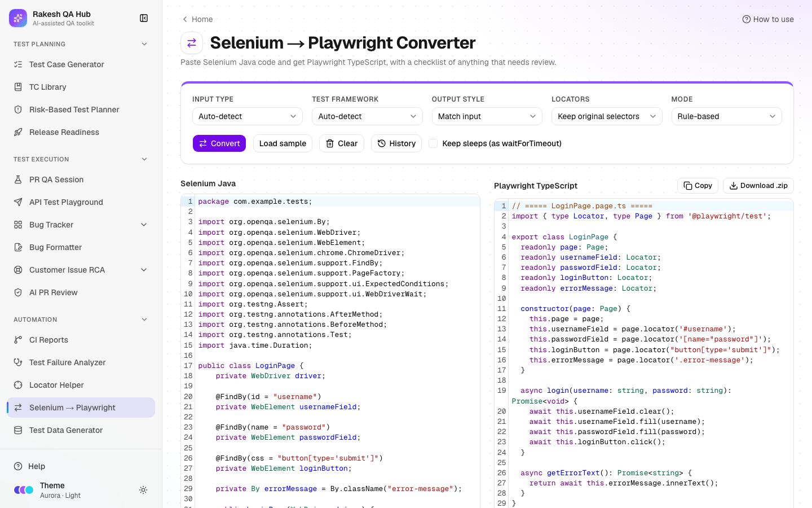Click the Test Failure Analyzer stethoscope icon

[x=18, y=362]
